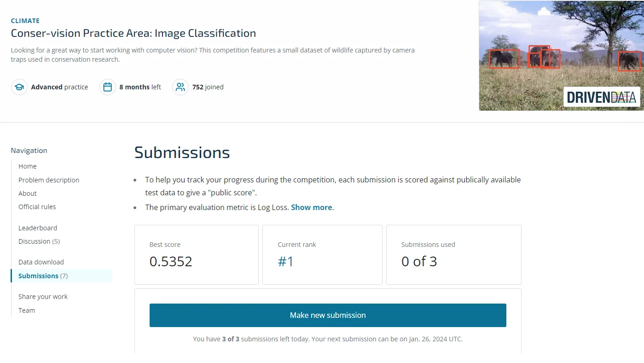Screen dimensions: 644x363
Task: Open Share your work page
Action: (x=43, y=297)
